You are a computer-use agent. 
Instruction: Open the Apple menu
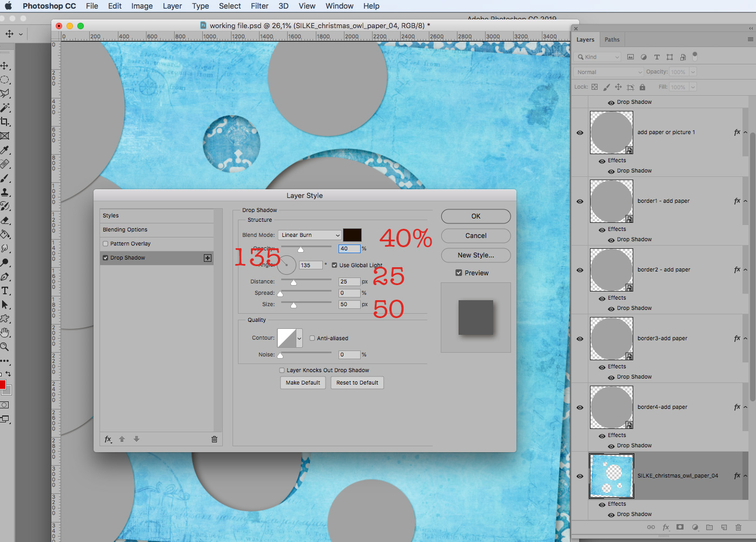pos(8,6)
